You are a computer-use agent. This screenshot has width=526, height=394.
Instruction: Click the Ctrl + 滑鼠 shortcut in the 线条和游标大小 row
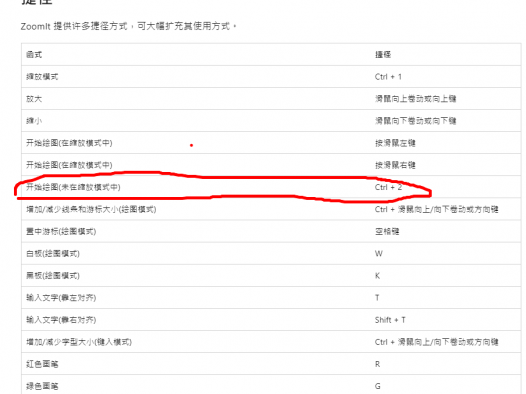point(436,209)
